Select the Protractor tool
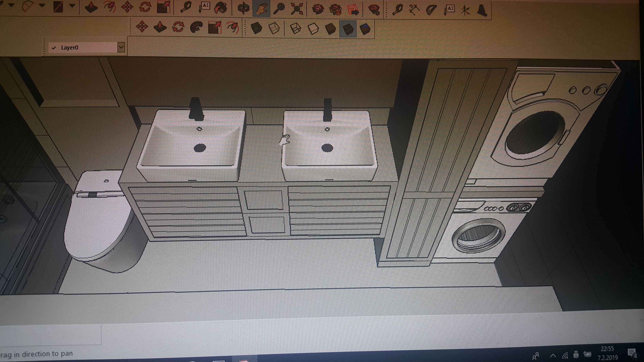The width and height of the screenshot is (644, 362). 431,10
